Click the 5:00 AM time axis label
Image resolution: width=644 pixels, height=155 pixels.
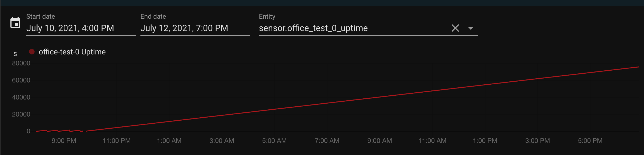pyautogui.click(x=274, y=141)
